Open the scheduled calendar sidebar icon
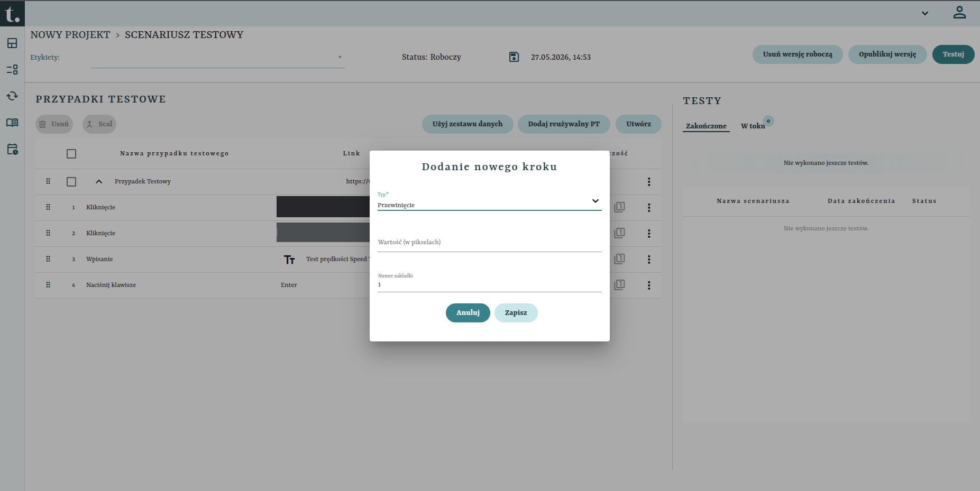This screenshot has height=491, width=980. 12,149
